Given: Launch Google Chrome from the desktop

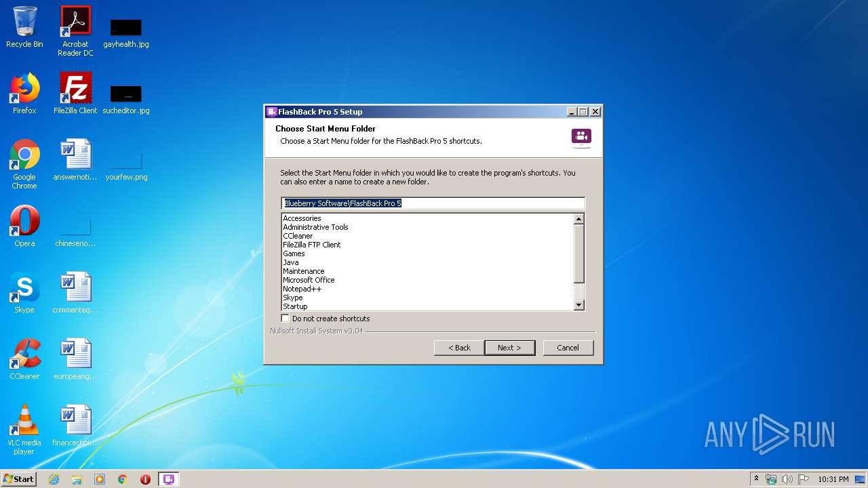Looking at the screenshot, I should [x=24, y=164].
